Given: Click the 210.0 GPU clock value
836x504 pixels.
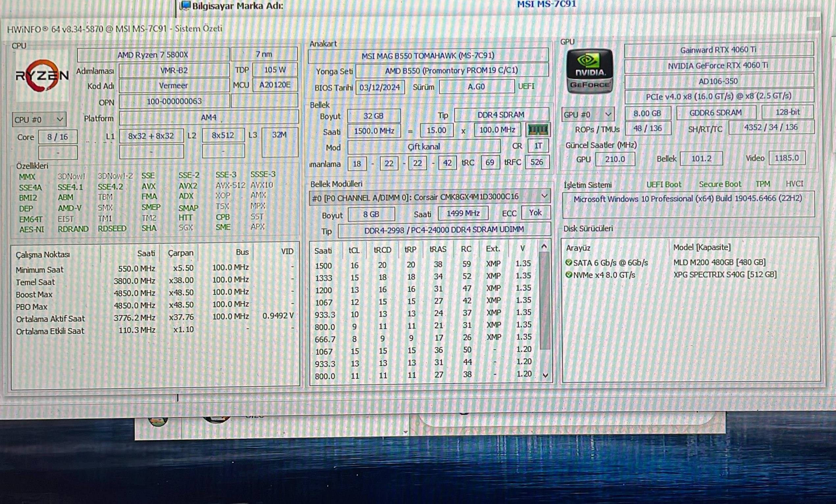Looking at the screenshot, I should pos(615,159).
